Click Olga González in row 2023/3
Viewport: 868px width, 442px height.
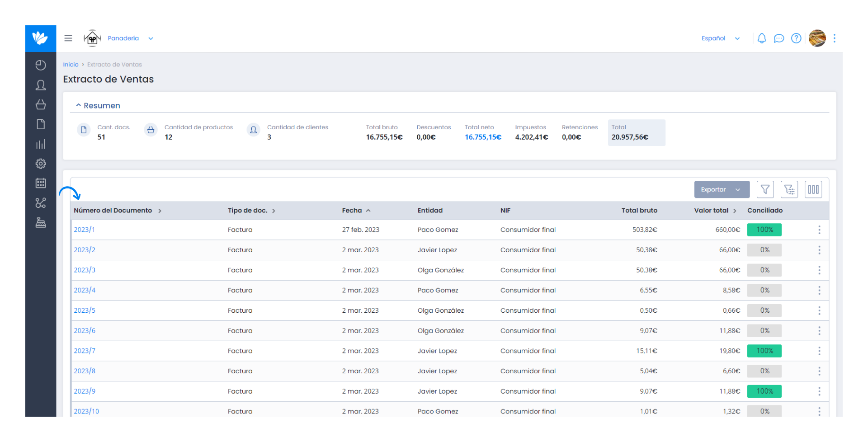(x=441, y=270)
